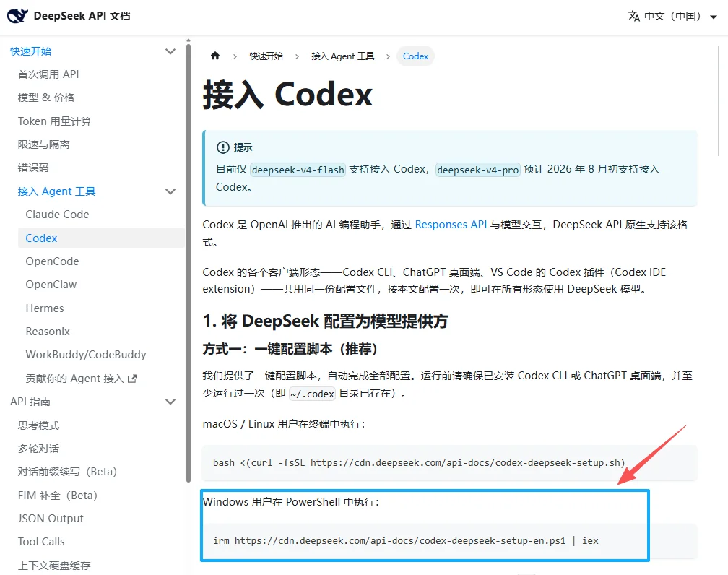The height and width of the screenshot is (575, 728).
Task: Go to Token 用量计算 page
Action: coord(55,121)
